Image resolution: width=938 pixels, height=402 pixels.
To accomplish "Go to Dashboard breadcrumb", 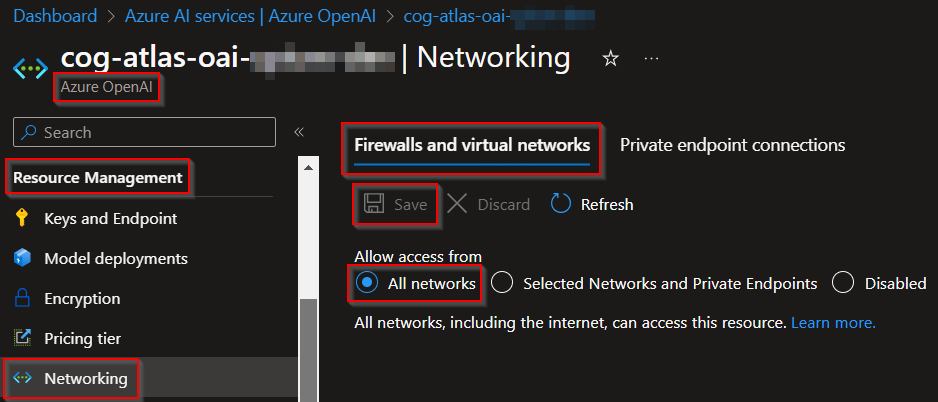I will (56, 16).
